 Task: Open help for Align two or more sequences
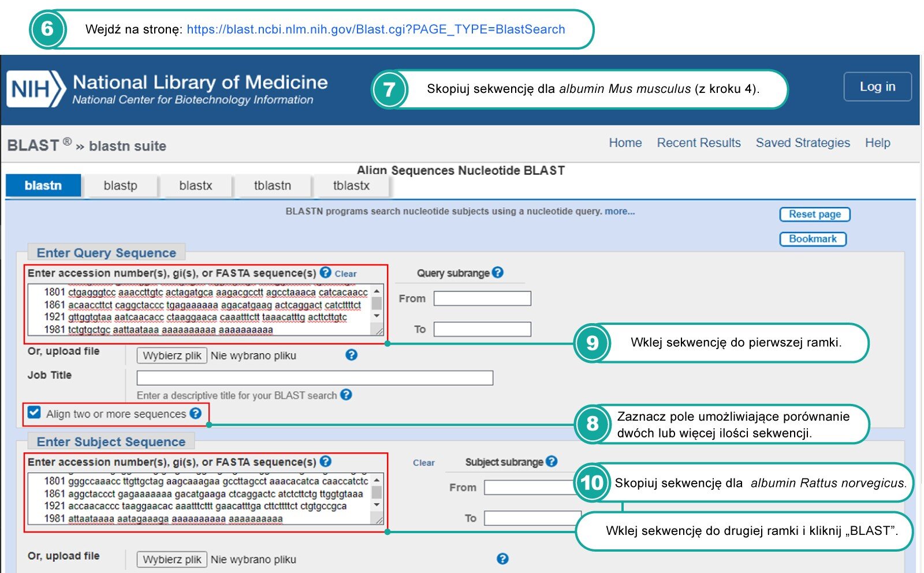pyautogui.click(x=196, y=413)
